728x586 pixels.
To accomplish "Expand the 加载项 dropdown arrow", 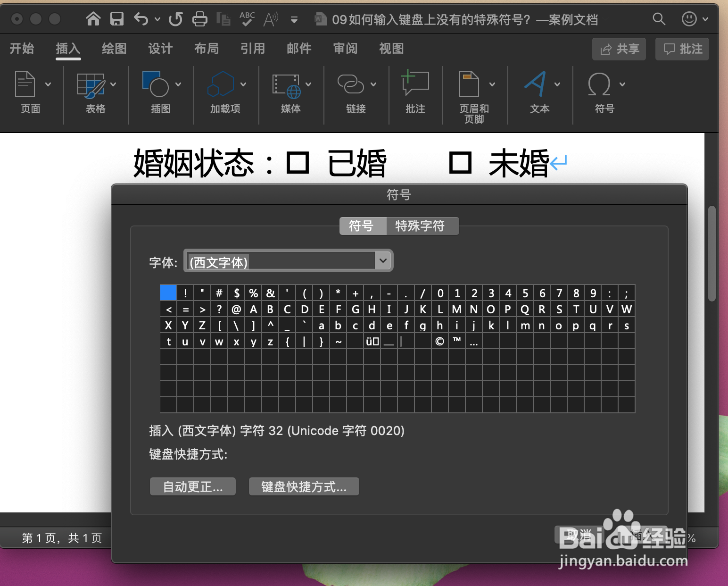I will pos(243,84).
